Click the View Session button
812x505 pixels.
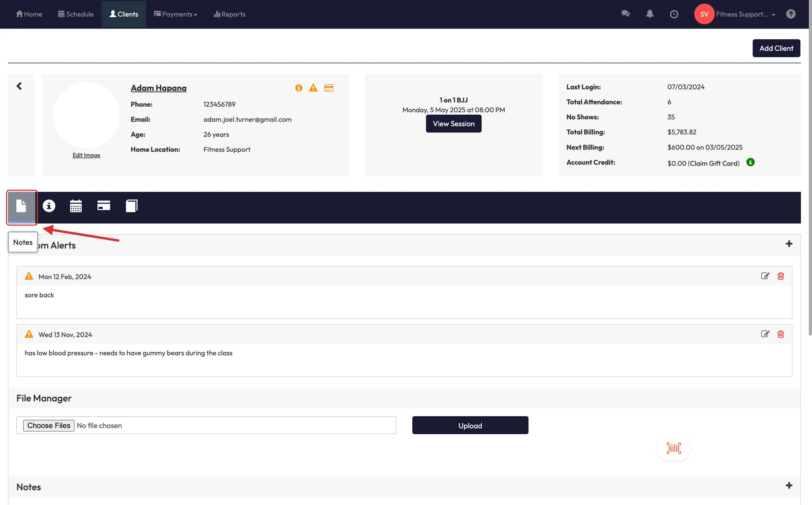click(x=453, y=124)
